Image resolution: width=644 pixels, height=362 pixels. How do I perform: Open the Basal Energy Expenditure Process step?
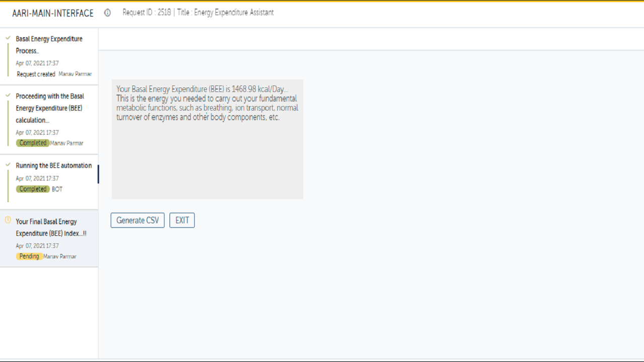click(x=49, y=56)
